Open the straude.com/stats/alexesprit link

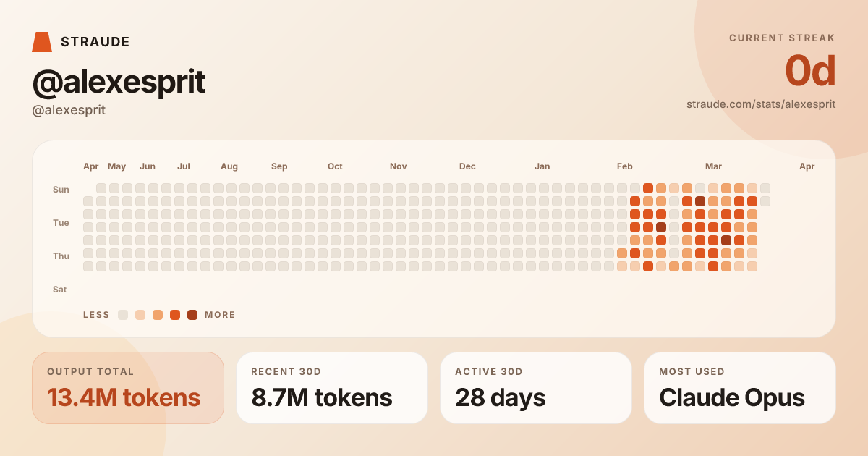(761, 104)
